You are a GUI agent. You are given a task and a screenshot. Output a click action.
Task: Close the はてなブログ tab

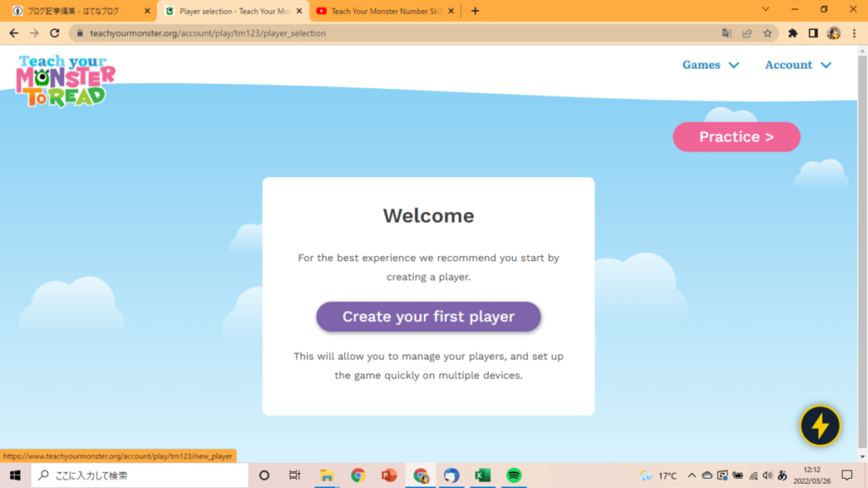coord(147,11)
